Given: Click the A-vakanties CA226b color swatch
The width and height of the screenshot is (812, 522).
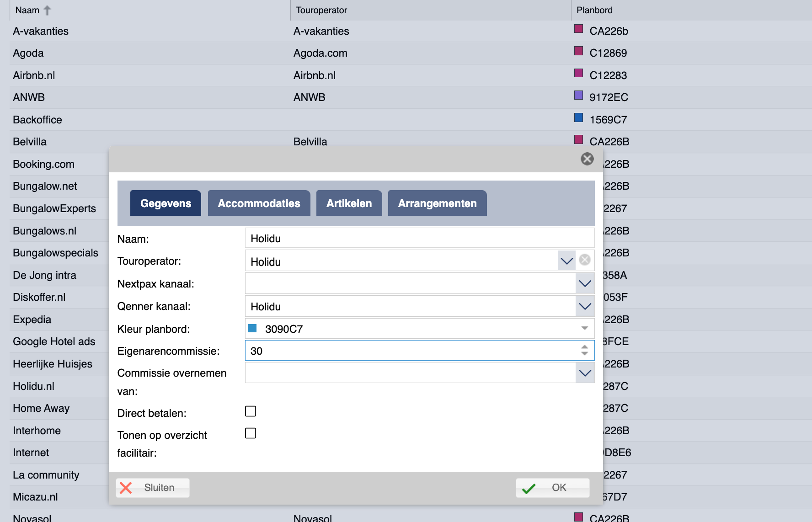Looking at the screenshot, I should tap(578, 29).
